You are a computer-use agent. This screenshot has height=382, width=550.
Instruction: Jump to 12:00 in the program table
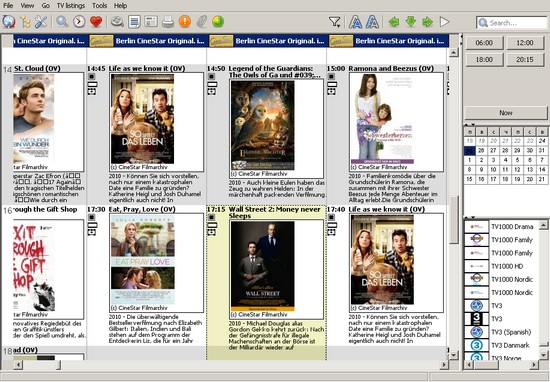(x=525, y=43)
